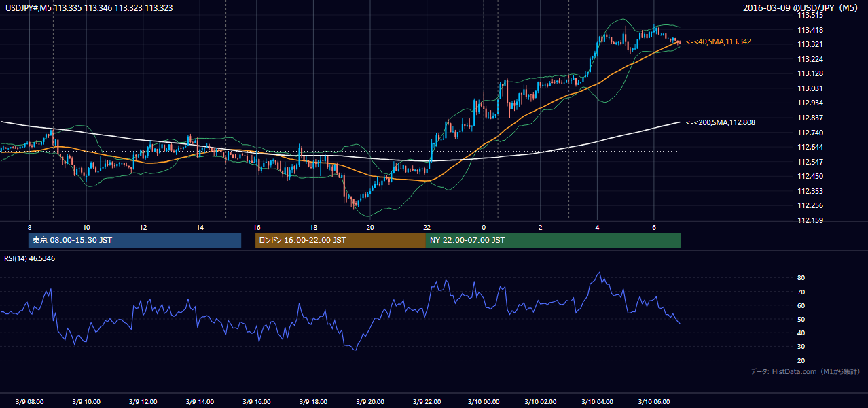Click price level 112.256 on the axis
This screenshot has height=408, width=868.
tap(810, 206)
